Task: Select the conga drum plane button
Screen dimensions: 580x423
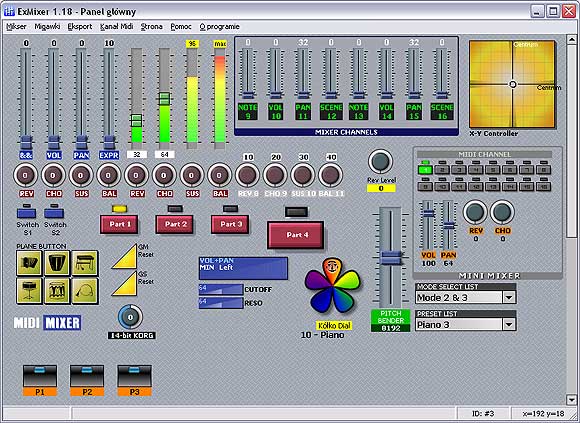Action: click(57, 263)
